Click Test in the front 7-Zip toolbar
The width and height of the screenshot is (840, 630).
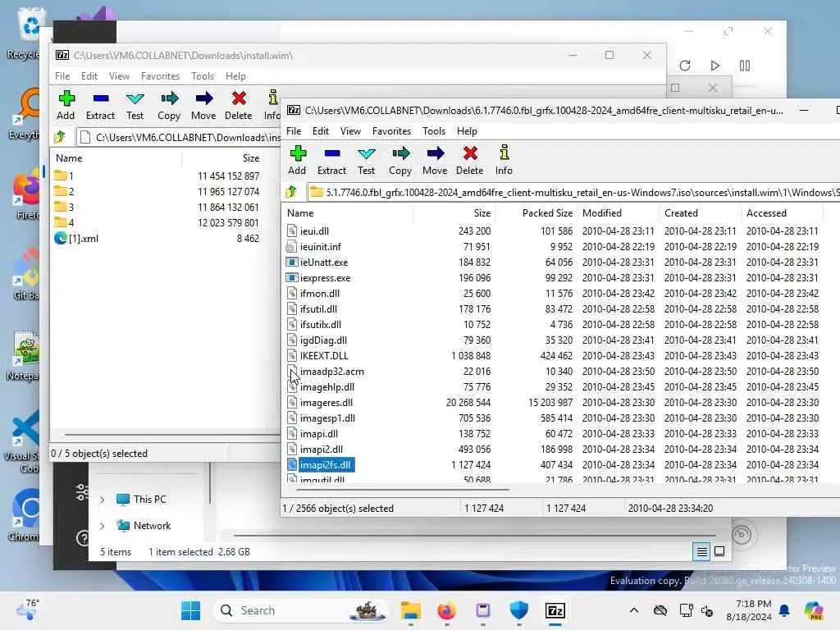click(366, 160)
